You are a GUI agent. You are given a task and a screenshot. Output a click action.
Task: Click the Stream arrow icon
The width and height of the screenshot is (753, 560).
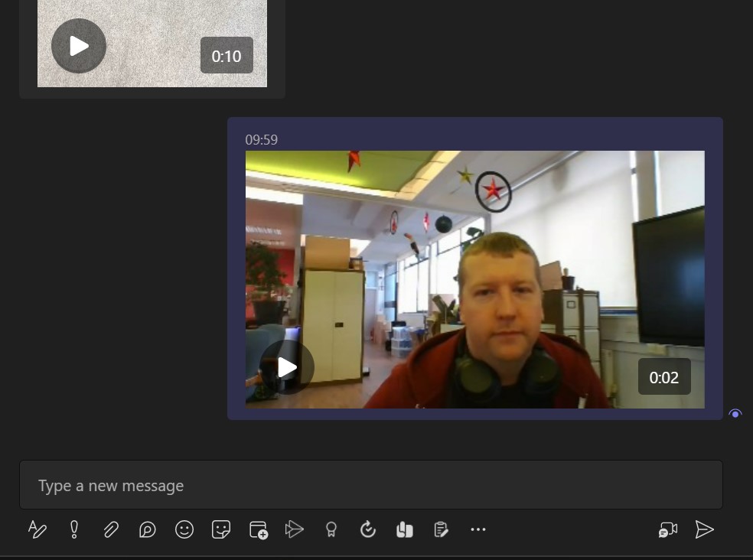[295, 529]
